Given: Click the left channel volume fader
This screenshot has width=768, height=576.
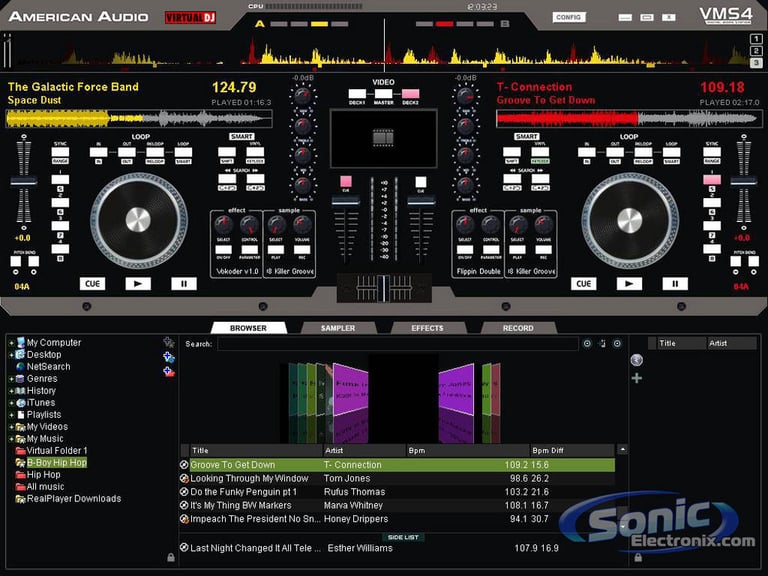Looking at the screenshot, I should coord(346,200).
